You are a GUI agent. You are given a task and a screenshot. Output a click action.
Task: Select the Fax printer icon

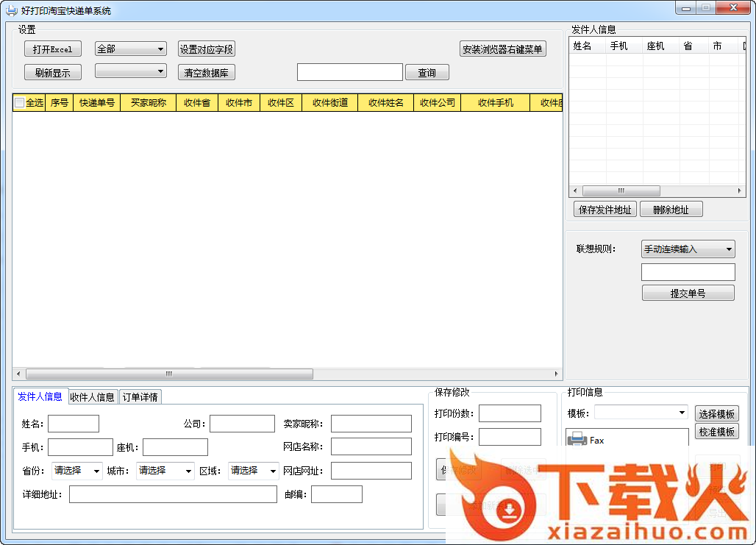click(x=577, y=440)
